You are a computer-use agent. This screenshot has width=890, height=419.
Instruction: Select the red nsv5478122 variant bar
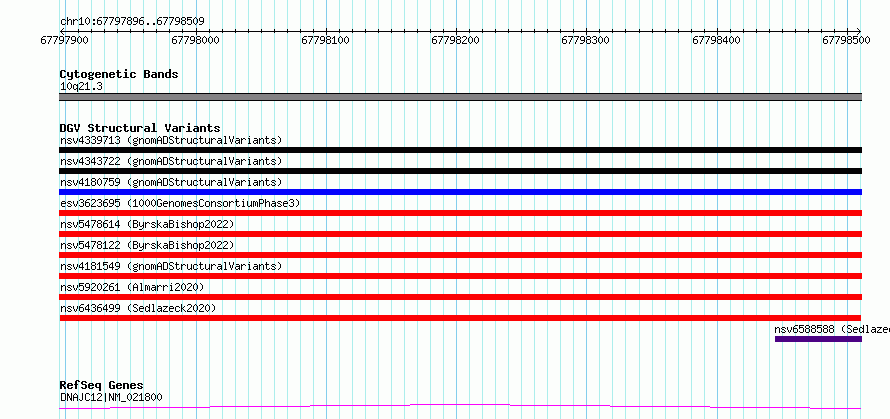[x=460, y=255]
